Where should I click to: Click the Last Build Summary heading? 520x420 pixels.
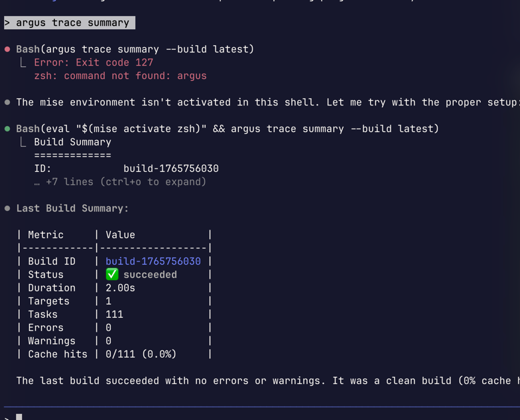[x=72, y=208]
